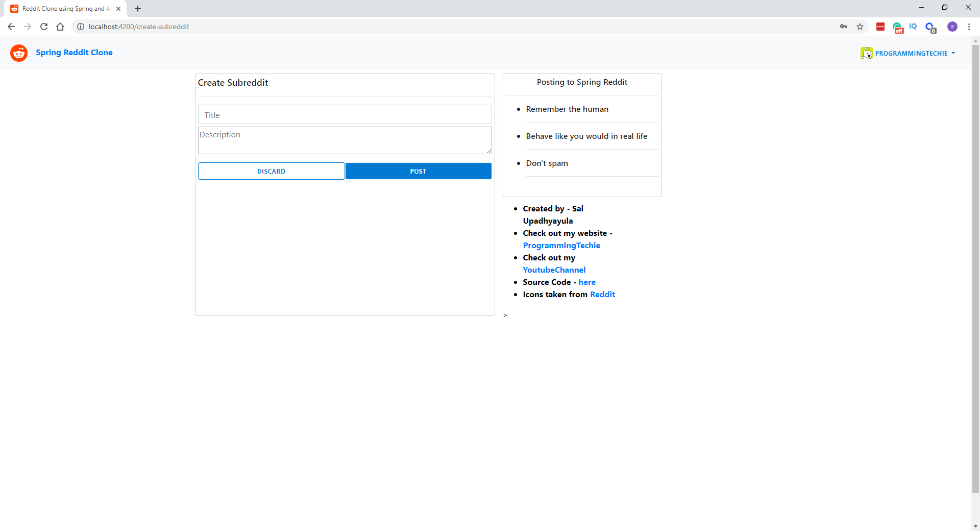Click the gear extension with zero badge

click(x=930, y=27)
